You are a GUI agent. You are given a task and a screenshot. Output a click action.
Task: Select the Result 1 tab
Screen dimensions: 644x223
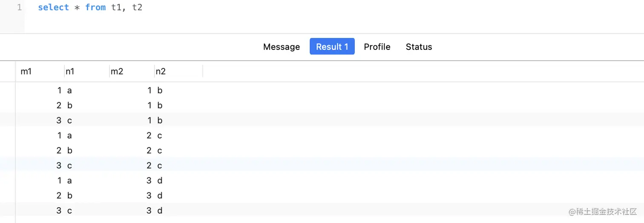click(332, 46)
